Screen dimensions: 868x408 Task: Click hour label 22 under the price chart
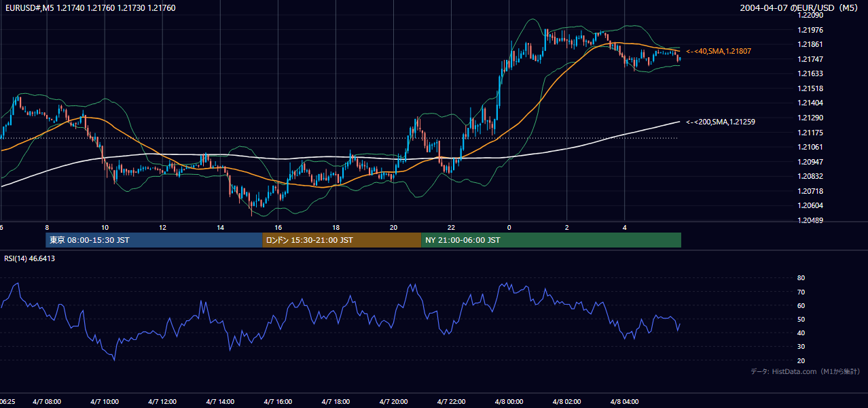point(451,227)
